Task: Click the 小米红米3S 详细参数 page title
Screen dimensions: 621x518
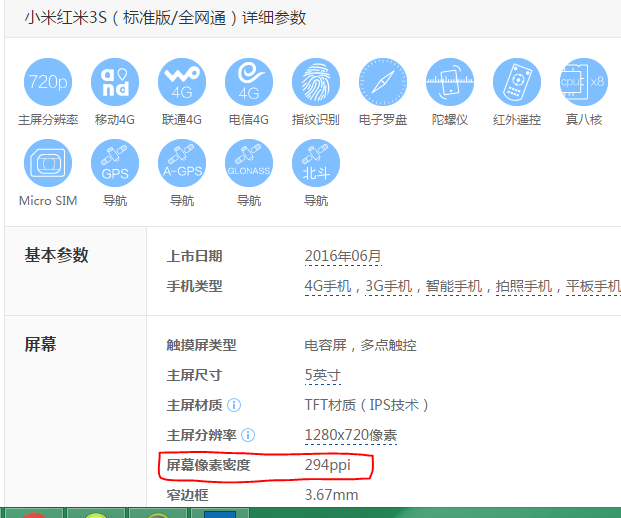Action: coord(165,18)
